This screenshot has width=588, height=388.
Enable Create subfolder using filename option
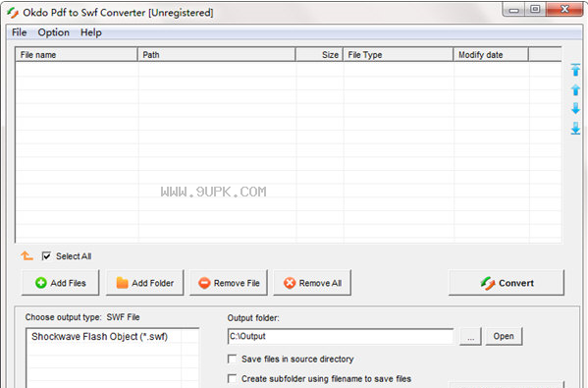tap(232, 378)
